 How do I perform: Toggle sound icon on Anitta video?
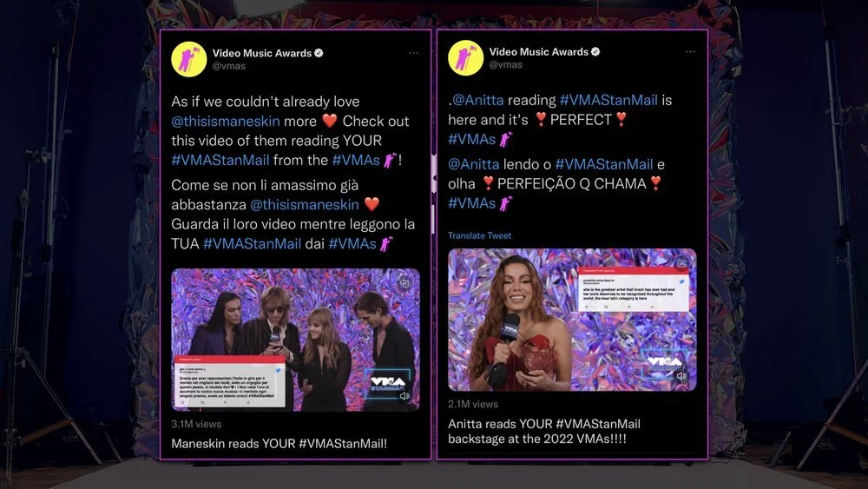681,376
